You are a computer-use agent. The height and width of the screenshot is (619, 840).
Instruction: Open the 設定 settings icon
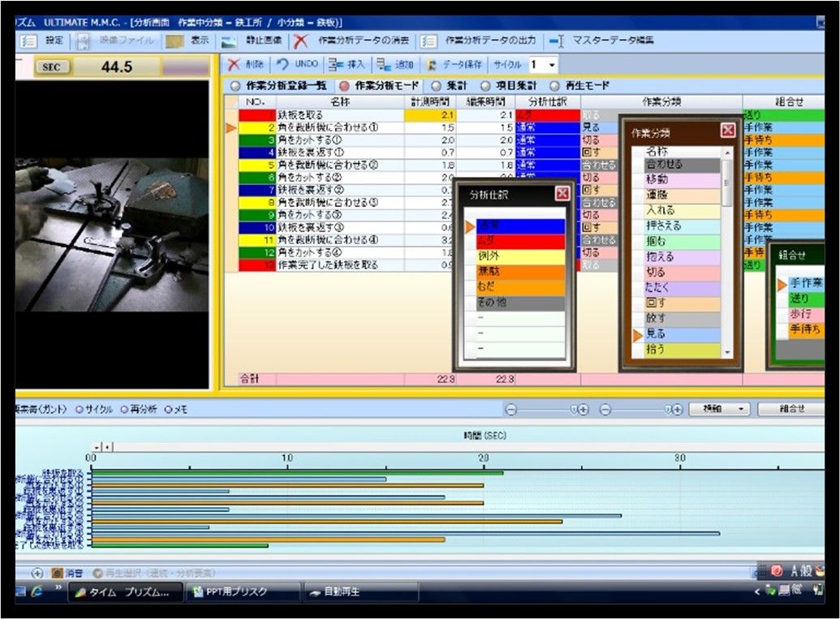click(x=28, y=41)
